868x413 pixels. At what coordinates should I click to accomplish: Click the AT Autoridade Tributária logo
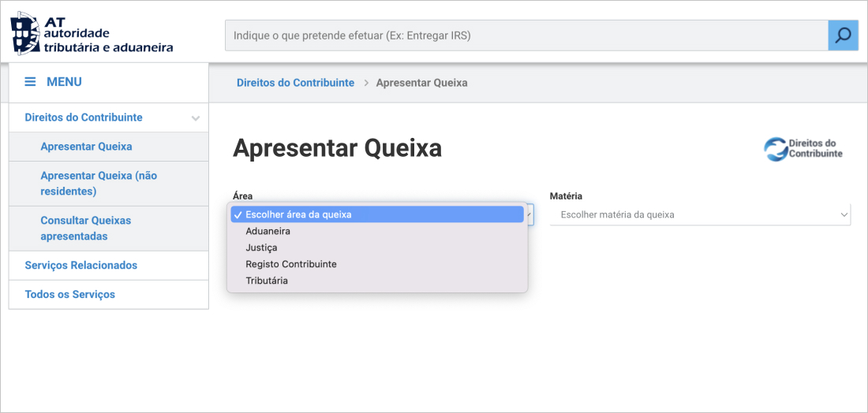[x=92, y=35]
